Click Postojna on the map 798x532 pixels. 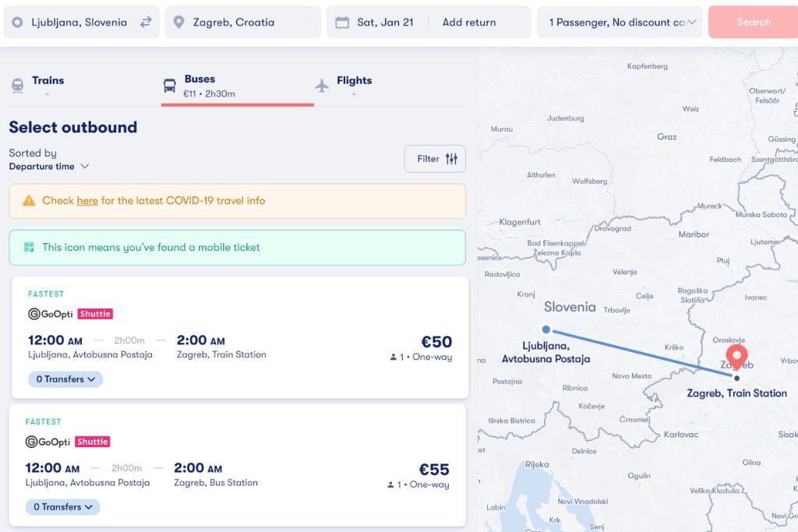[507, 381]
